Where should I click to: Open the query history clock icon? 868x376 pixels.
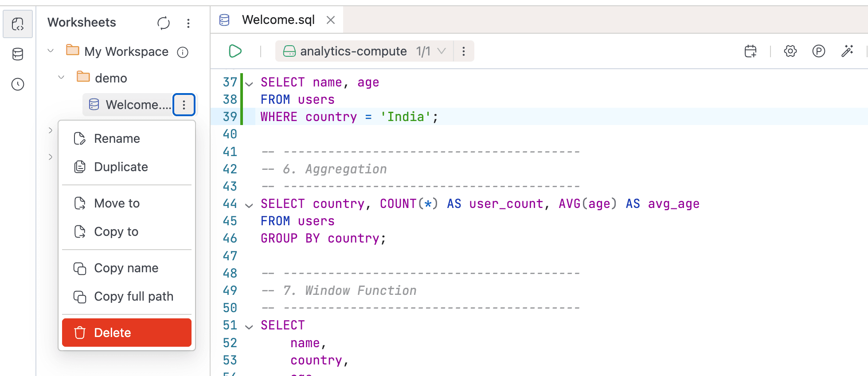[18, 84]
